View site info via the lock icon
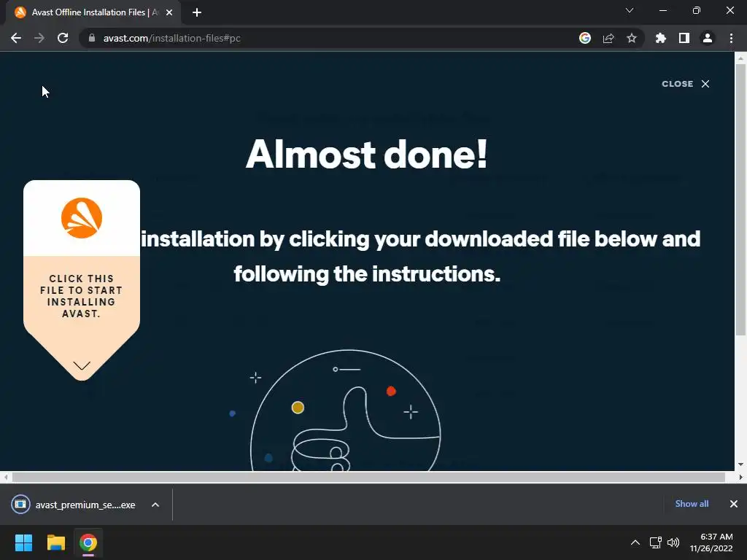This screenshot has width=747, height=560. point(92,38)
